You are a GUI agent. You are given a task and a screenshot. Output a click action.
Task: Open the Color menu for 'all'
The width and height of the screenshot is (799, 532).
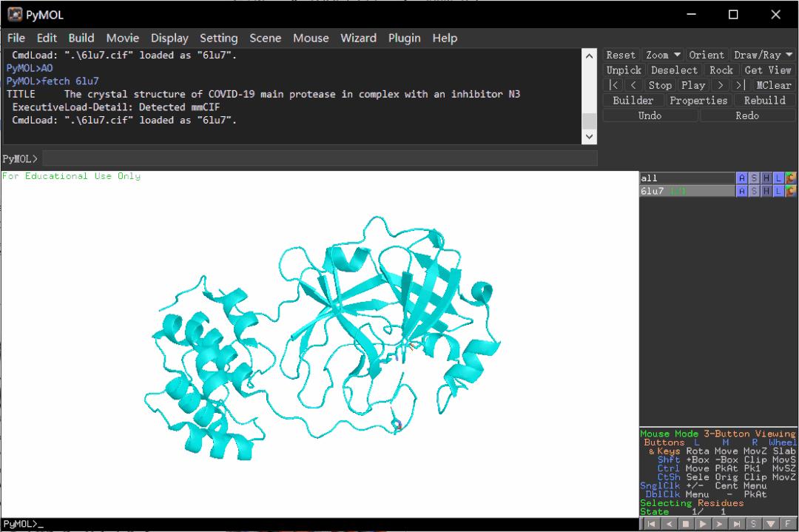point(789,178)
